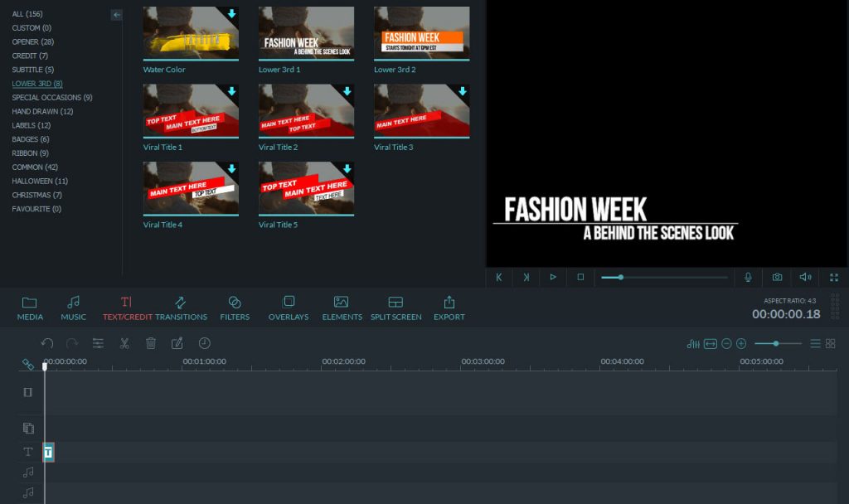The height and width of the screenshot is (504, 849).
Task: Open the Elements tab
Action: (342, 308)
